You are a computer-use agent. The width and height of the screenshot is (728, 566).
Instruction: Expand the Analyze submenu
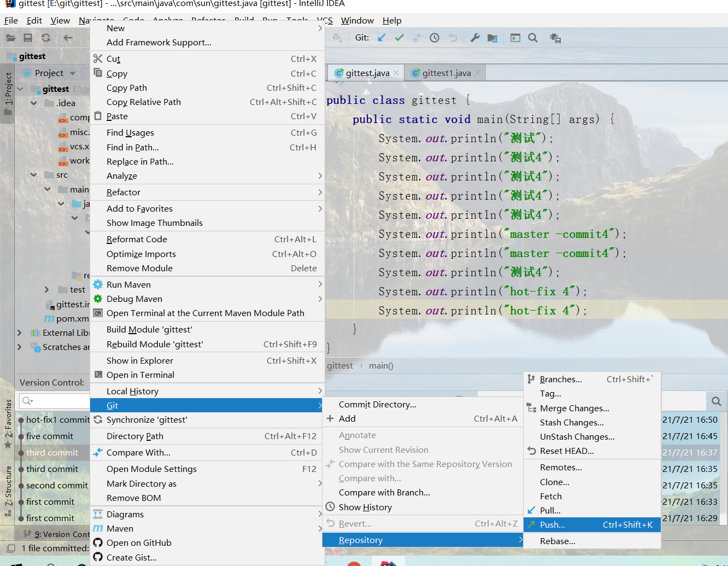(320, 176)
